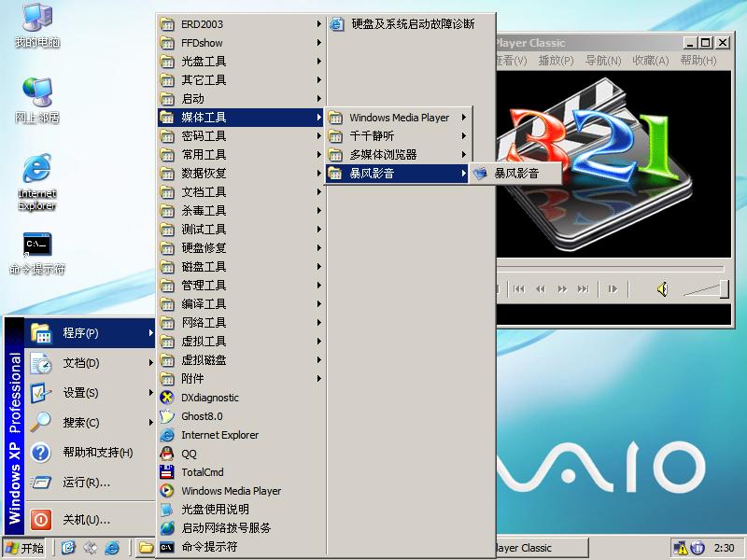
Task: Step one frame in Media Player Classic
Action: [x=613, y=288]
